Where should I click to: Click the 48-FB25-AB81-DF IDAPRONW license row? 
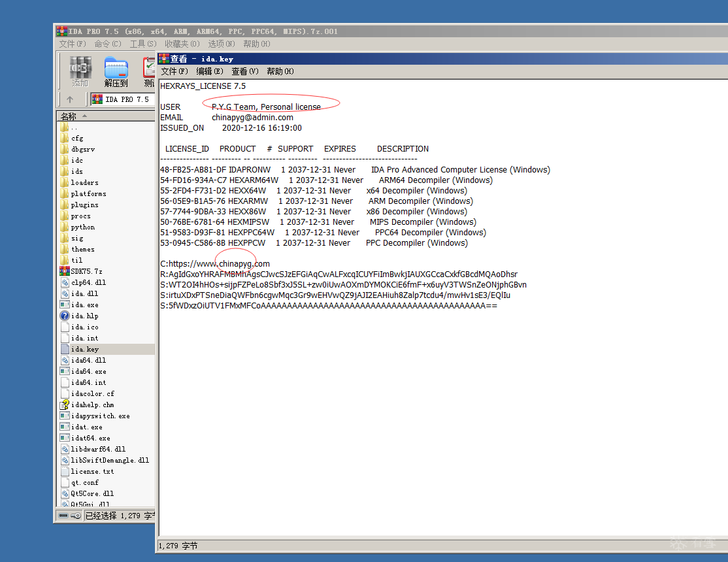point(356,170)
